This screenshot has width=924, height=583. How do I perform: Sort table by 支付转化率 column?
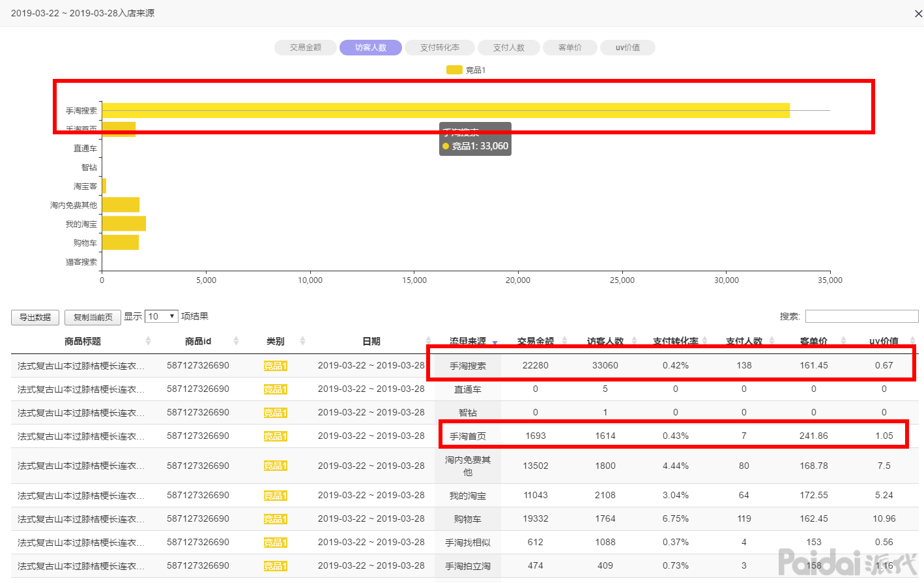[x=676, y=341]
